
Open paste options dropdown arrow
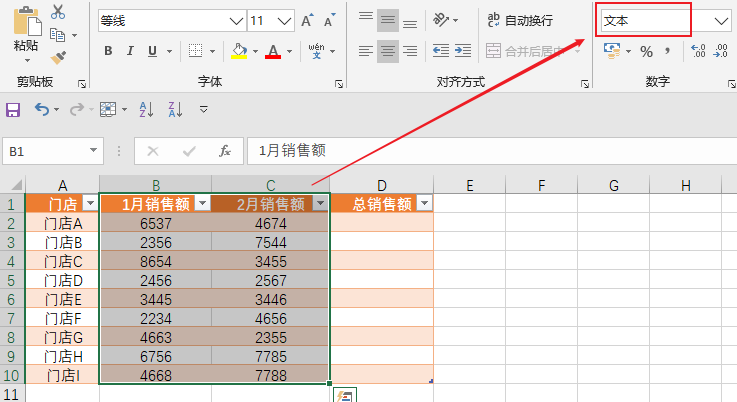point(27,61)
